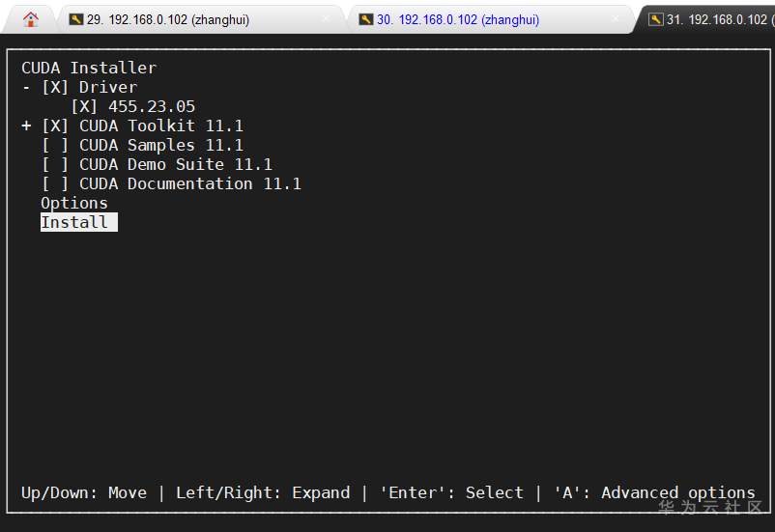Image resolution: width=775 pixels, height=532 pixels.
Task: Click the CUDA Samples 11.1 label
Action: point(161,145)
